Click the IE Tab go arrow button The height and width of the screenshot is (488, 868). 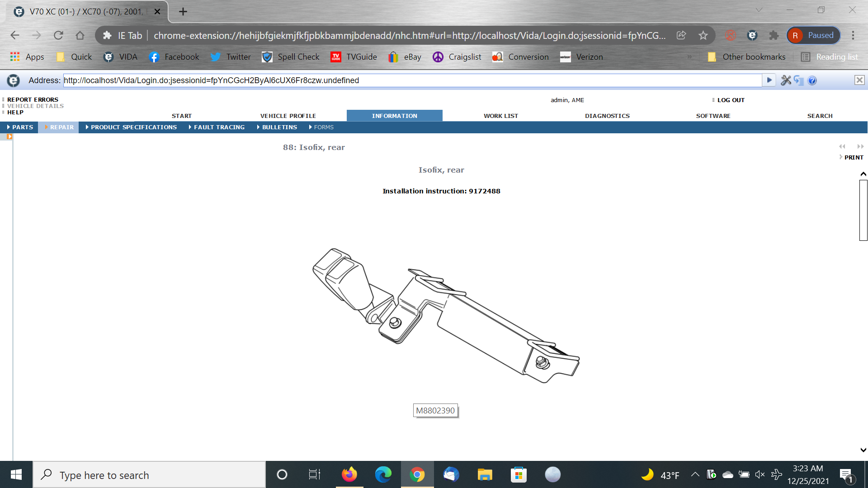point(769,80)
